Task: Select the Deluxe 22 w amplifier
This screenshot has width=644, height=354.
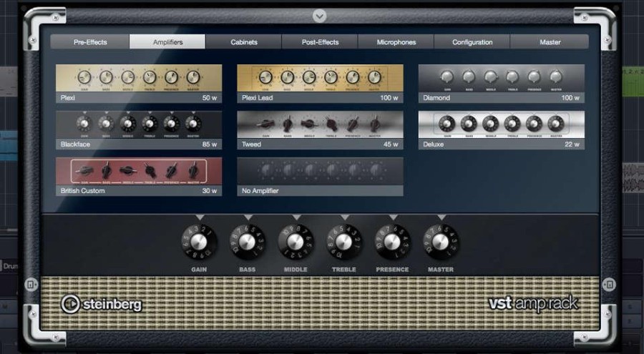Action: [502, 129]
